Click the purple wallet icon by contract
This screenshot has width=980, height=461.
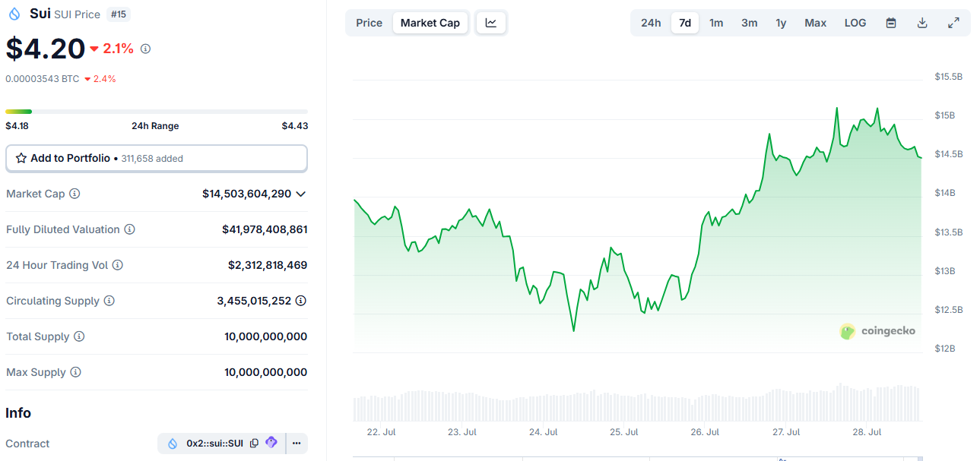click(271, 443)
